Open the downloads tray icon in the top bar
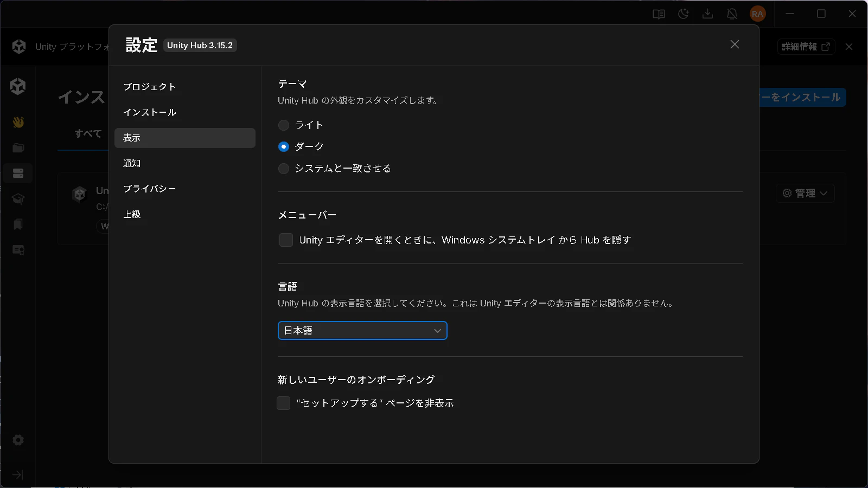This screenshot has width=868, height=488. (x=708, y=14)
